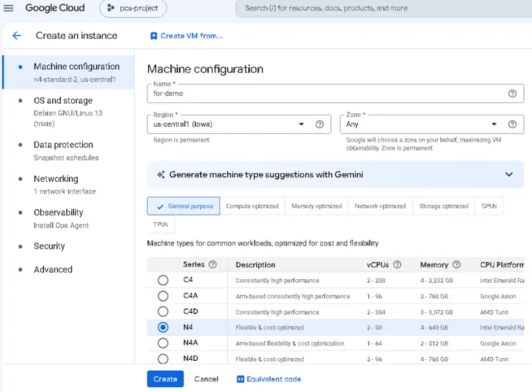
Task: Click 'Arm-based consistently high performance' description
Action: (293, 296)
